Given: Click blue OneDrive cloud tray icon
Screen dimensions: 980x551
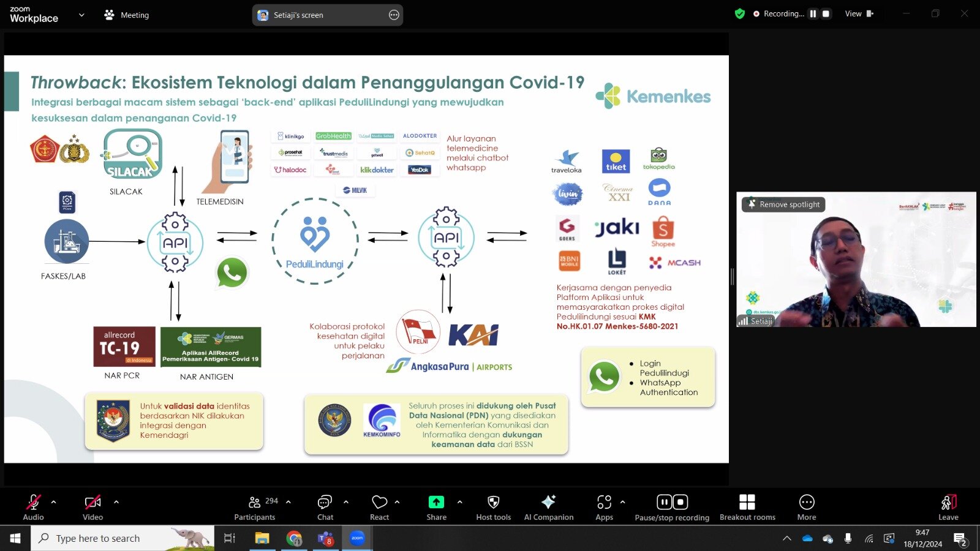Looking at the screenshot, I should pos(807,539).
